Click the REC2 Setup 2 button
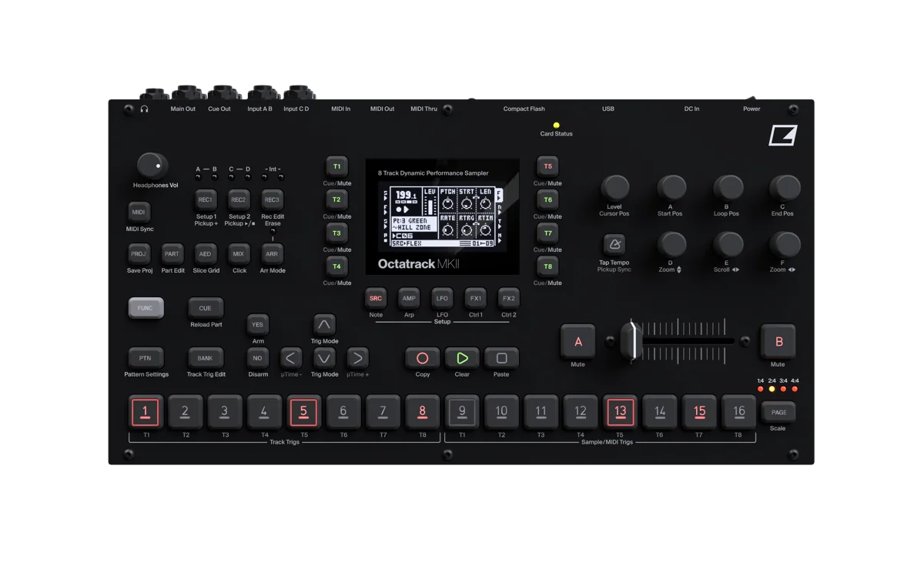Viewport: 924px width, 583px height. click(x=239, y=200)
